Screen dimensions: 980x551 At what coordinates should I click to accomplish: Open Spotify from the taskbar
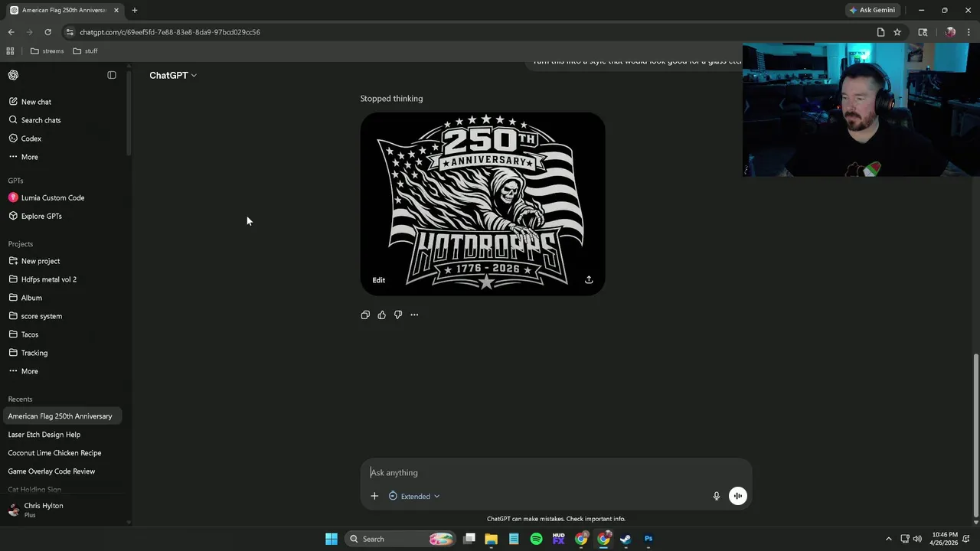(x=536, y=539)
